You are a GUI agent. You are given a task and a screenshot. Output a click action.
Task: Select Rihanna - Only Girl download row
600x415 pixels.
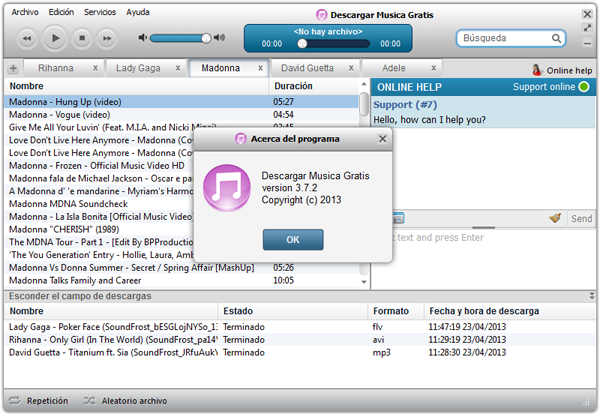(x=300, y=340)
